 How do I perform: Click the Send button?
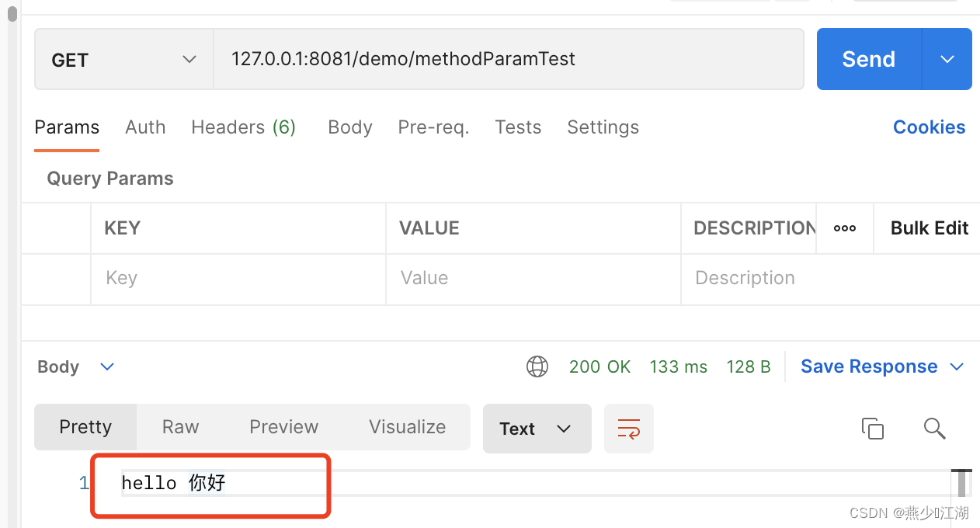(868, 58)
